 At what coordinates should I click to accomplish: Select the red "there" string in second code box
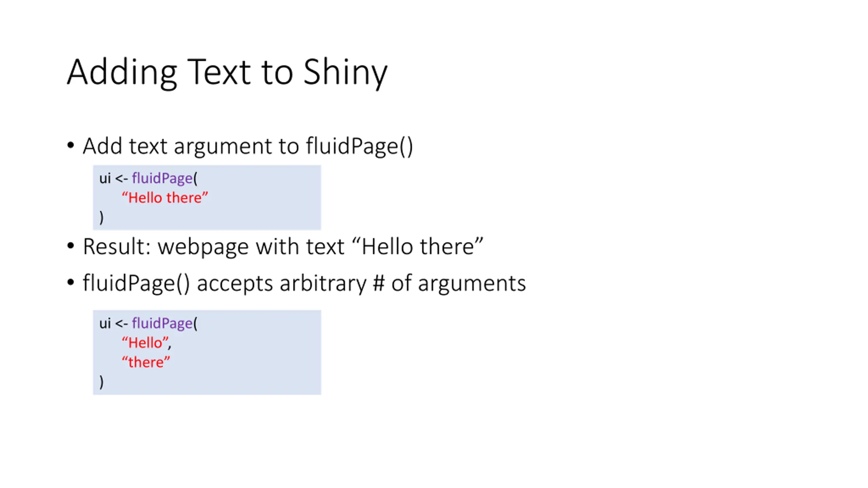pyautogui.click(x=146, y=362)
